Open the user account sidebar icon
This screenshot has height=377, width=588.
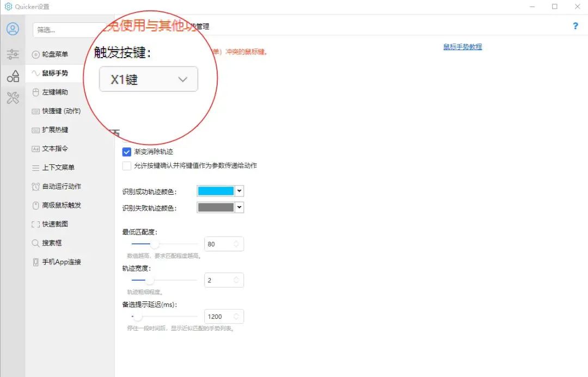tap(13, 29)
